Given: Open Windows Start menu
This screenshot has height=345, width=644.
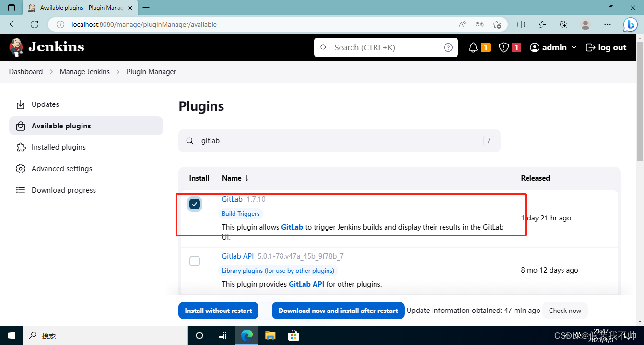Looking at the screenshot, I should [11, 335].
